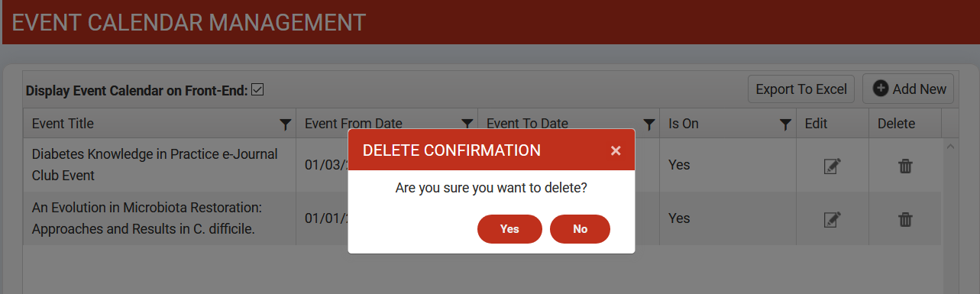Edit the Microbiota Restoration event row
The image size is (980, 294).
[832, 219]
